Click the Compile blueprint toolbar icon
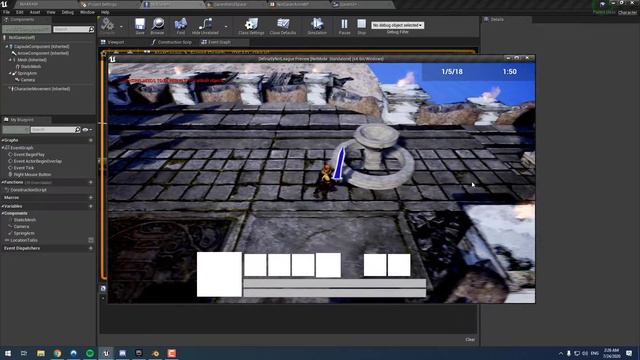This screenshot has height=360, width=640. coord(108,25)
